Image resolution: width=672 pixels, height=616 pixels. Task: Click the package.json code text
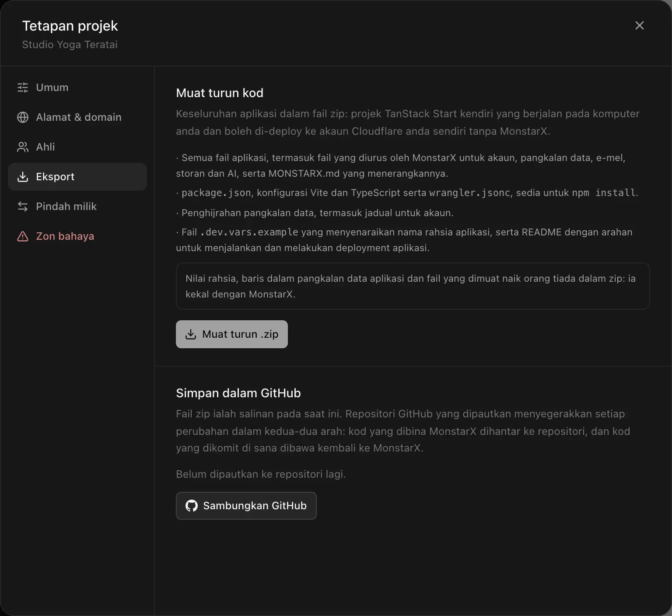click(x=216, y=193)
